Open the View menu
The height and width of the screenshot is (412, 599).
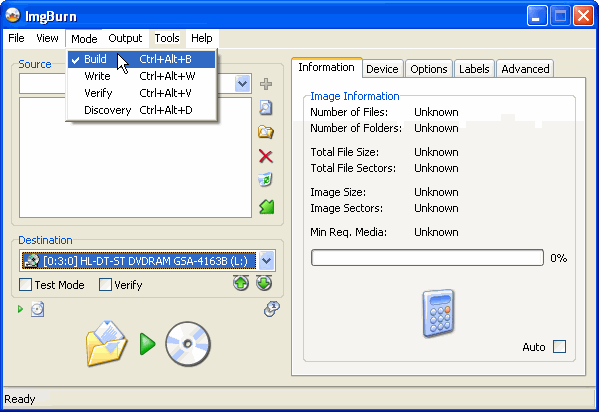(47, 38)
